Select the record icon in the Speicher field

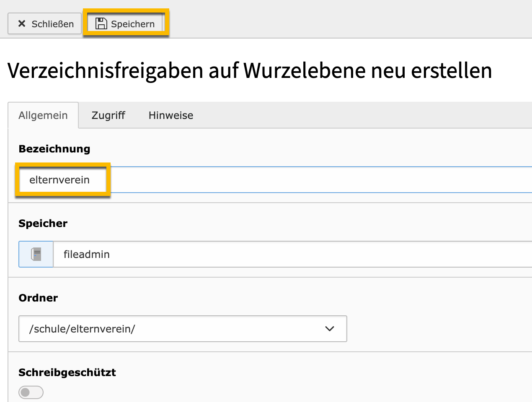point(36,254)
